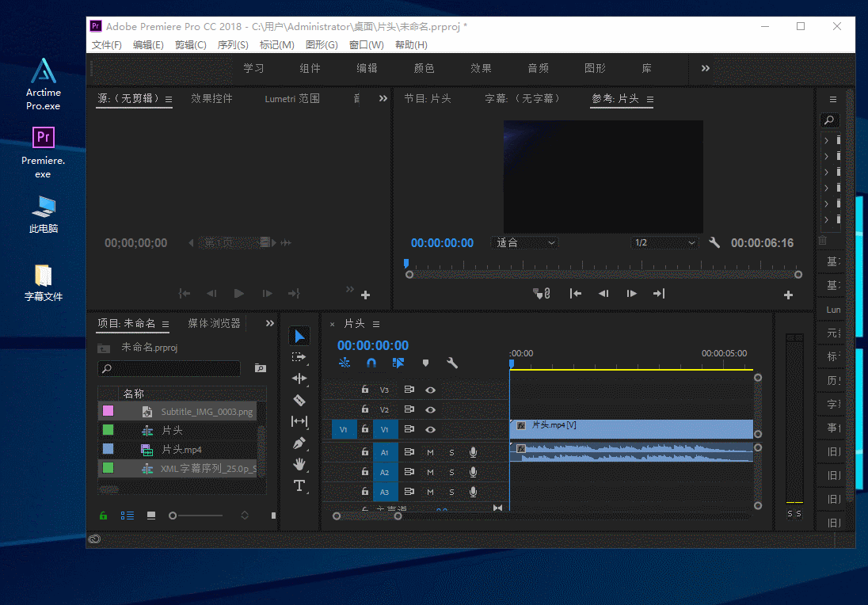
Task: Step back one frame in program monitor
Action: [x=603, y=293]
